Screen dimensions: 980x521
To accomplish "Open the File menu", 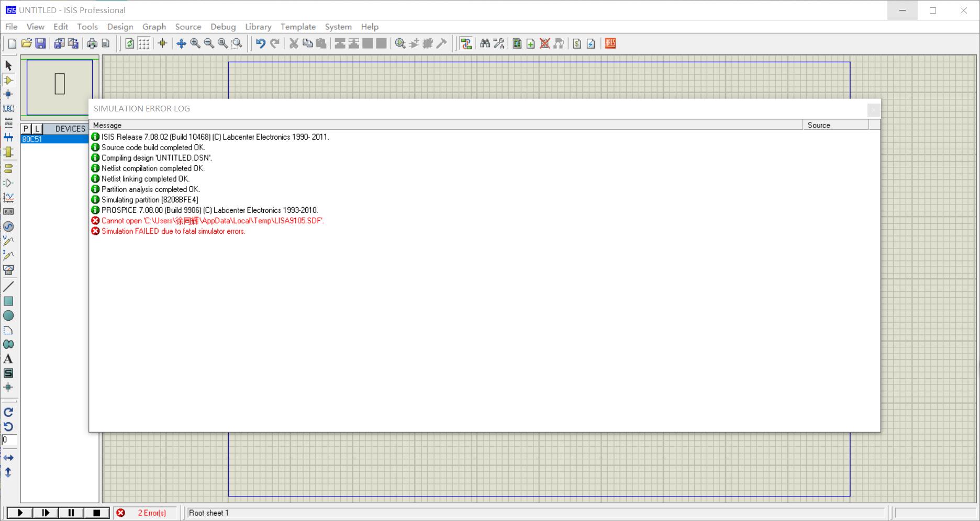I will [x=11, y=27].
